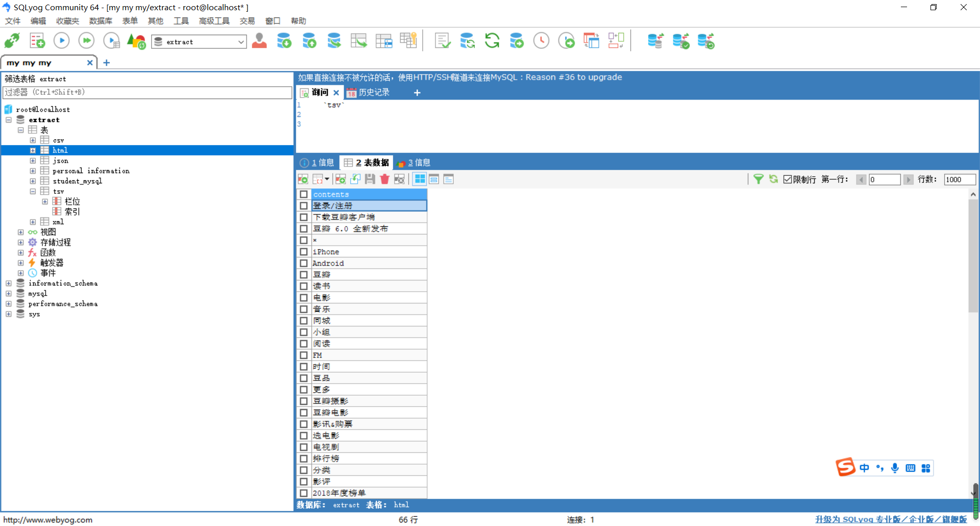Click the start transaction database icon
980x526 pixels.
[x=655, y=40]
